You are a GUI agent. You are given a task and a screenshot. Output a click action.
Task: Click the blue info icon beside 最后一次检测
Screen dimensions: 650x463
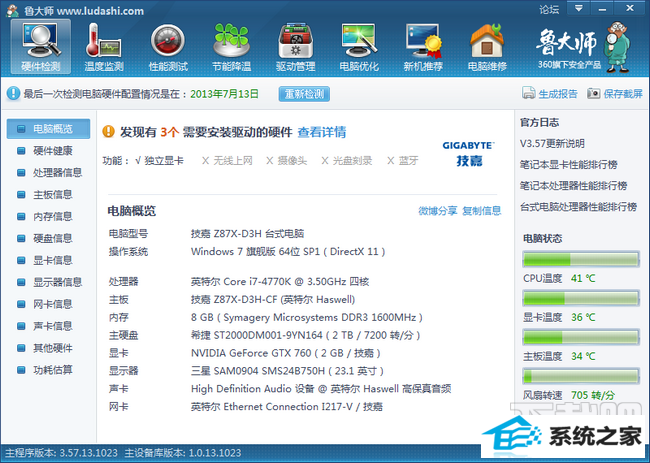pos(13,93)
